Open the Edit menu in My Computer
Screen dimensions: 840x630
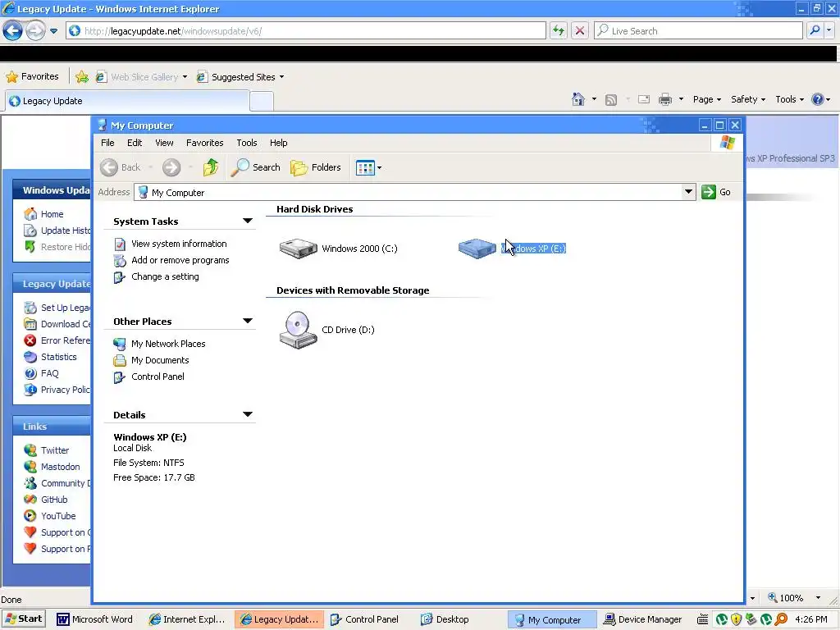pos(135,143)
